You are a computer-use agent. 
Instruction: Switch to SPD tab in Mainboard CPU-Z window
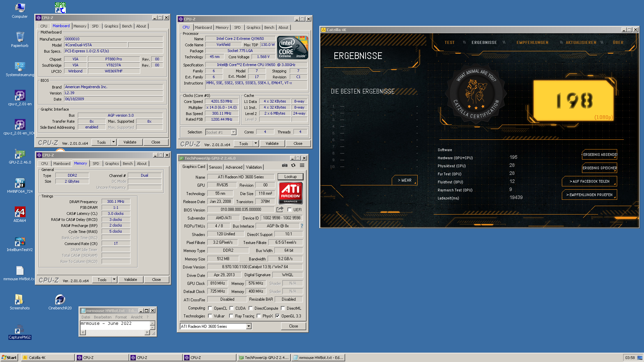(95, 26)
